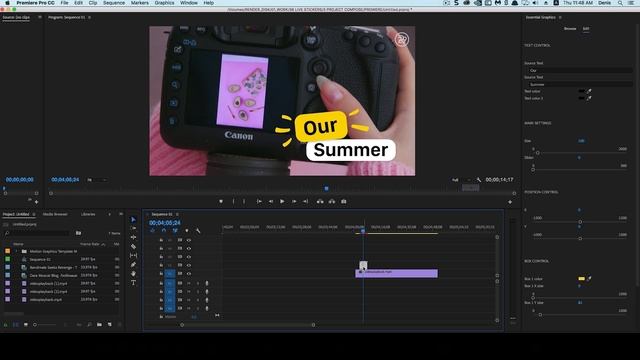Screen dimensions: 640x360
Task: Click the Text color swatch
Action: [x=582, y=91]
